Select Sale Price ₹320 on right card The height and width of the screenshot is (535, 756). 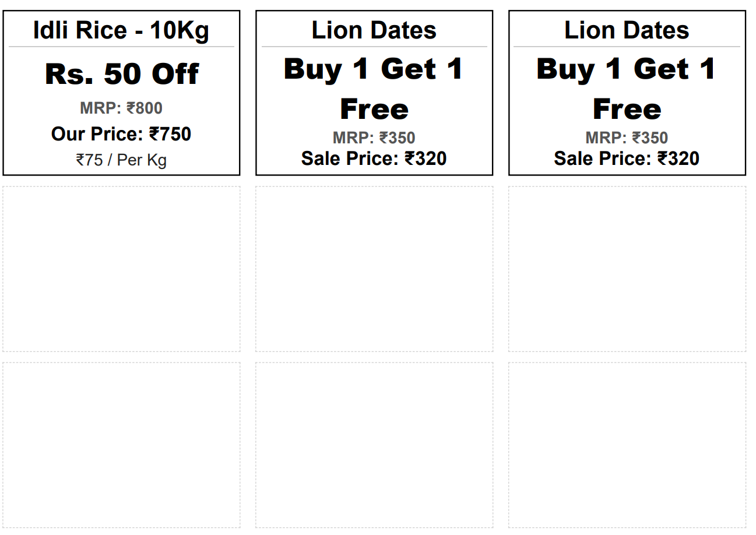(x=627, y=159)
